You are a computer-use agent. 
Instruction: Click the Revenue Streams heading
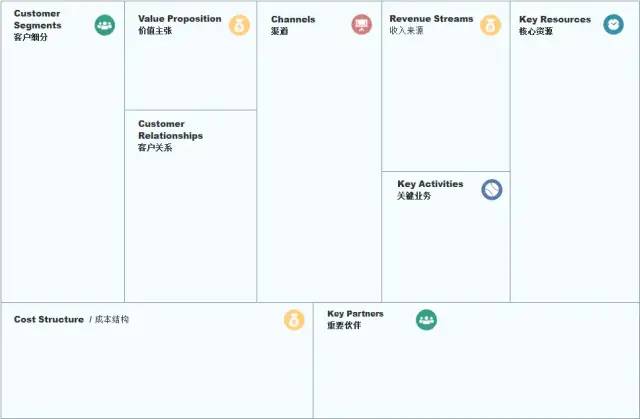point(431,19)
